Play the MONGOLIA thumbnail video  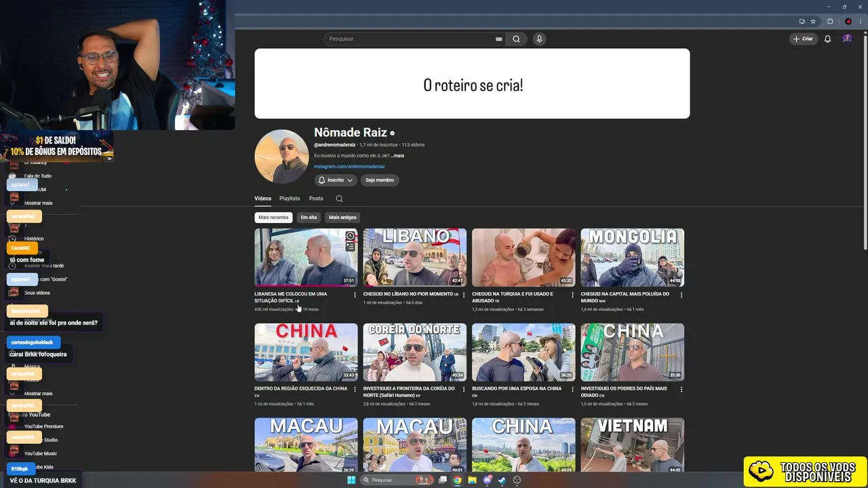click(x=632, y=258)
